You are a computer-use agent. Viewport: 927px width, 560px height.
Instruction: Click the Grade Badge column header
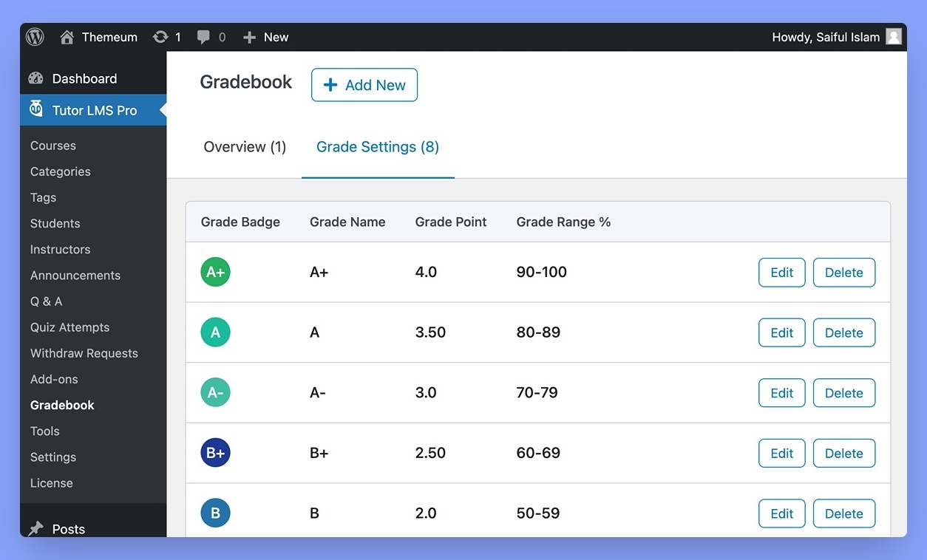pos(240,222)
